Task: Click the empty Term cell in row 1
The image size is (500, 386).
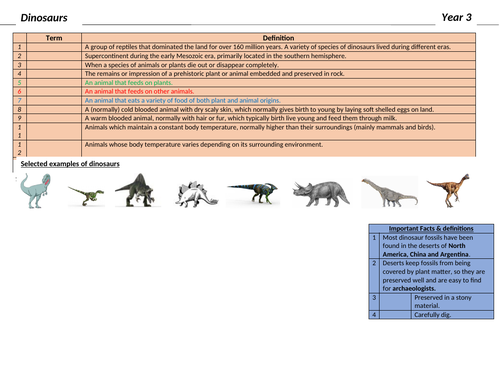Action: click(54, 47)
